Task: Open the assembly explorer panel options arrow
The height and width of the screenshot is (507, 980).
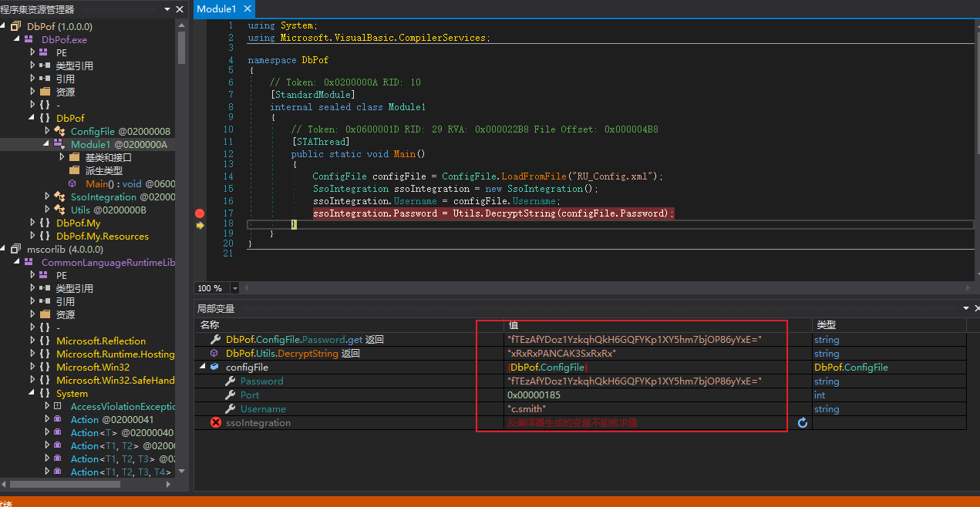Action: click(x=168, y=9)
